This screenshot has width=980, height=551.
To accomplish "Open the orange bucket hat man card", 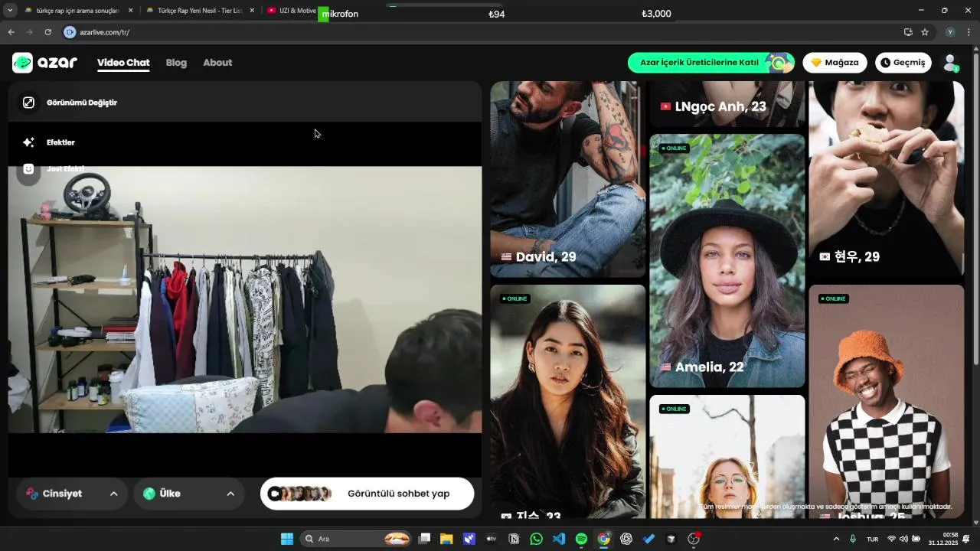I will tap(887, 402).
